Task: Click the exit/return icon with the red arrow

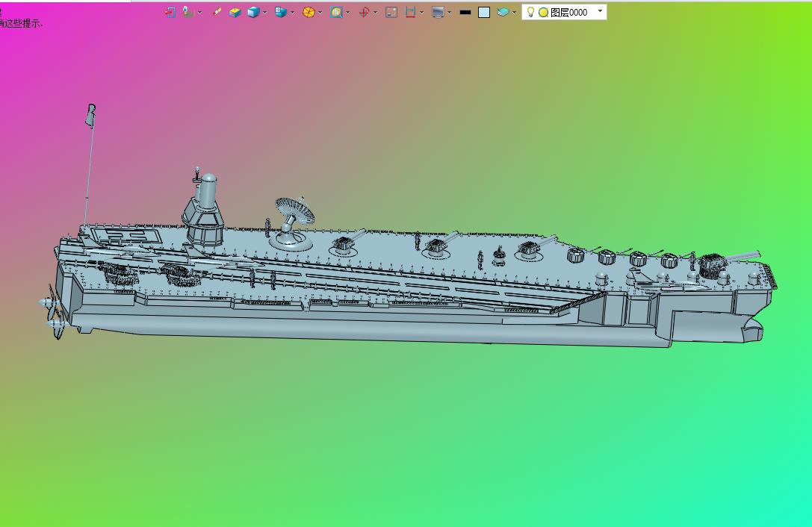Action: pyautogui.click(x=170, y=13)
